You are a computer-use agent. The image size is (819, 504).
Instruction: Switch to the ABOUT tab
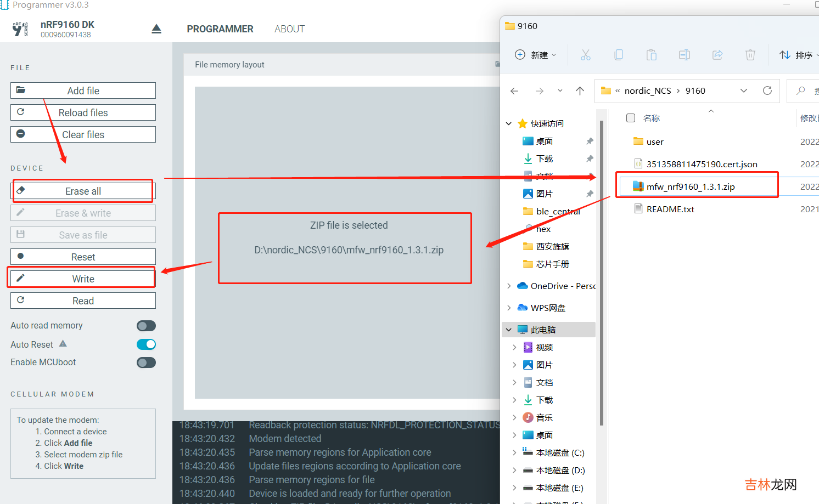tap(289, 29)
